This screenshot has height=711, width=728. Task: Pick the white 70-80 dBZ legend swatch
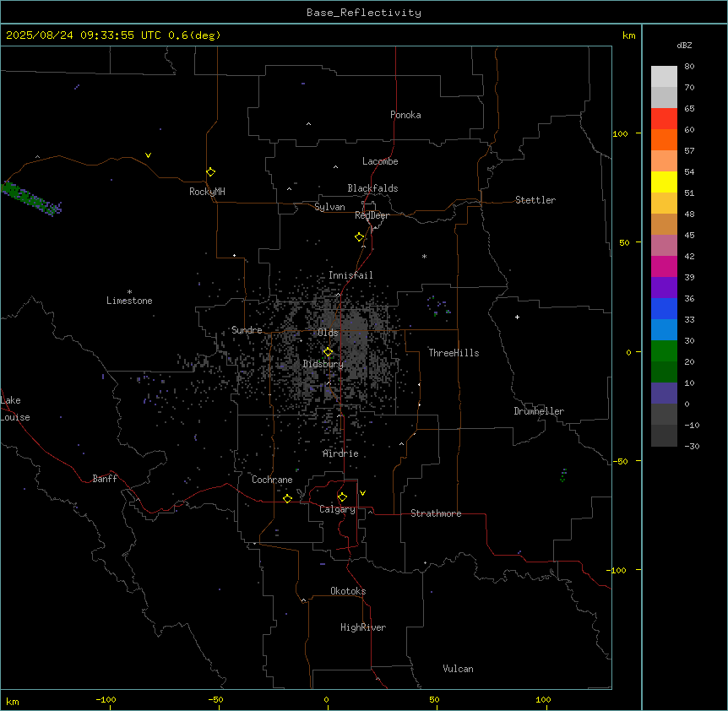(664, 77)
